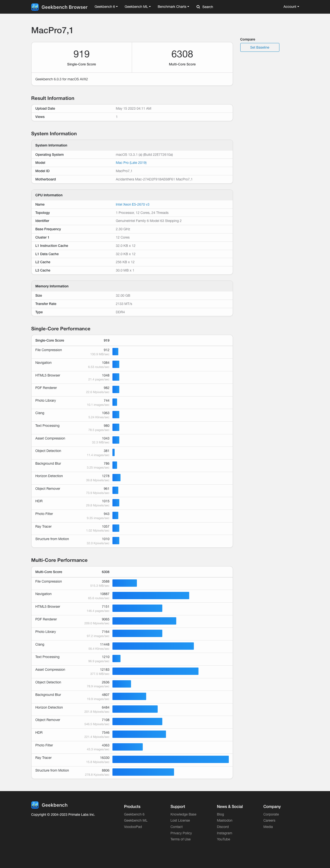Click the multi-core File Compression score bar
Screen dimensions: 330x868
pyautogui.click(x=124, y=583)
